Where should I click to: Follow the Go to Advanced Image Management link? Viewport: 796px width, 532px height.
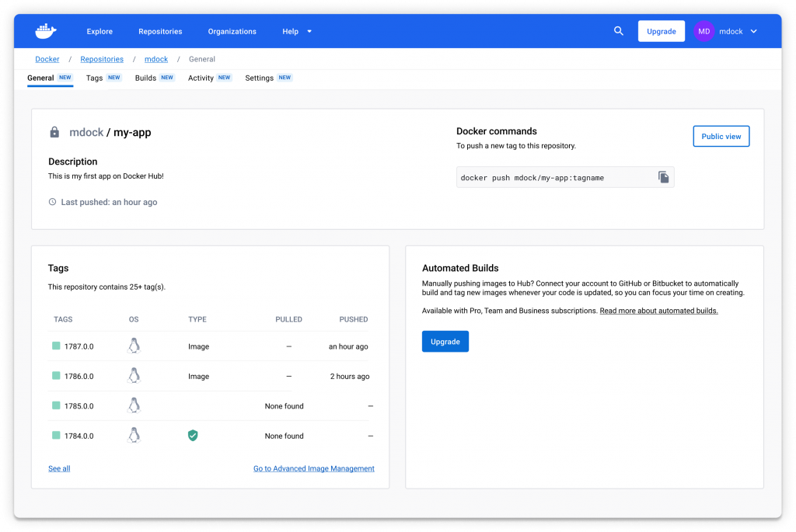pos(313,468)
